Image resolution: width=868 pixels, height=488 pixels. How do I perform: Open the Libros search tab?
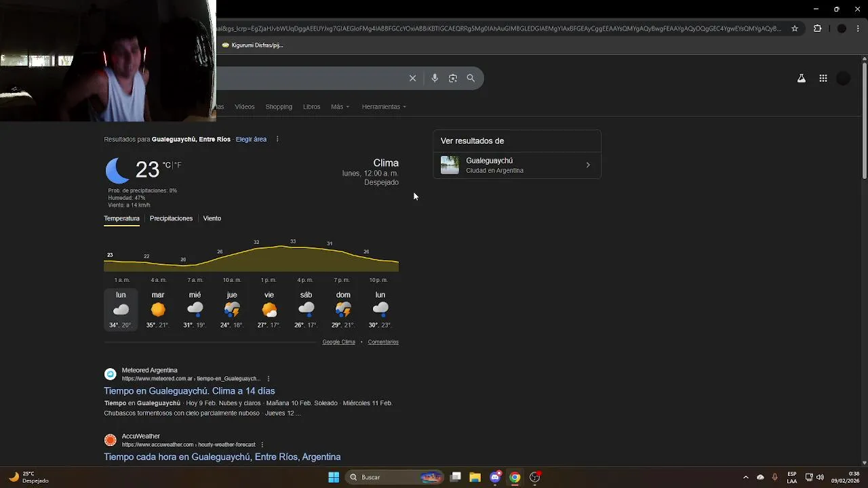tap(311, 106)
